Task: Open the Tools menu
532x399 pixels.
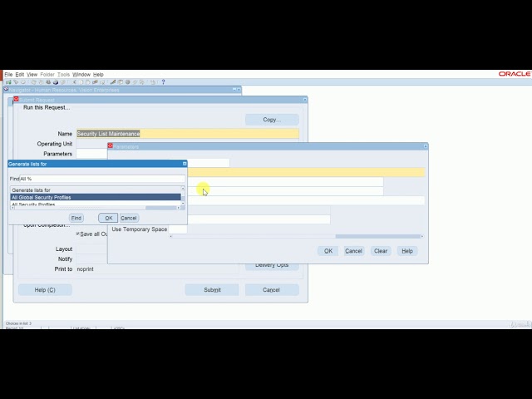Action: pos(63,74)
